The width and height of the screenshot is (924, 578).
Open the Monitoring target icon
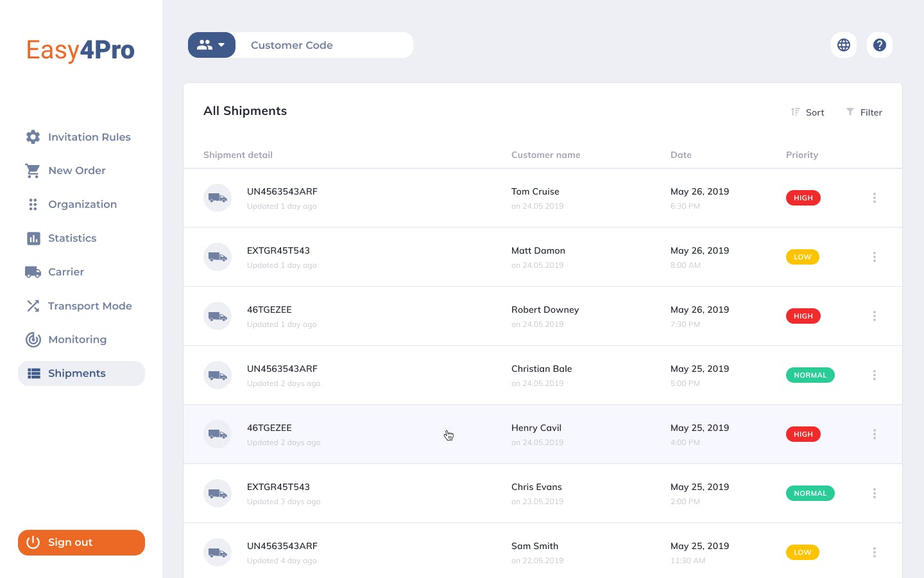click(x=33, y=340)
